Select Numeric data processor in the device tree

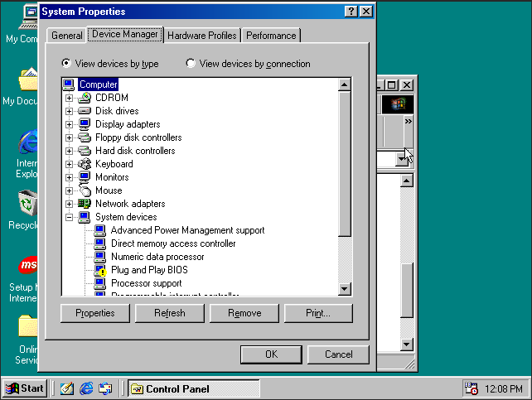[x=157, y=257]
